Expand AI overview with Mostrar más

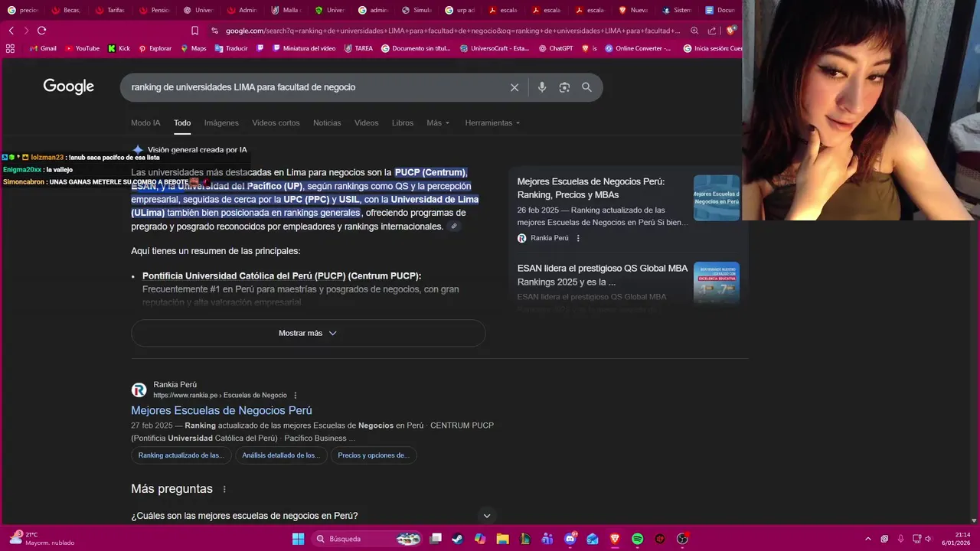point(308,333)
